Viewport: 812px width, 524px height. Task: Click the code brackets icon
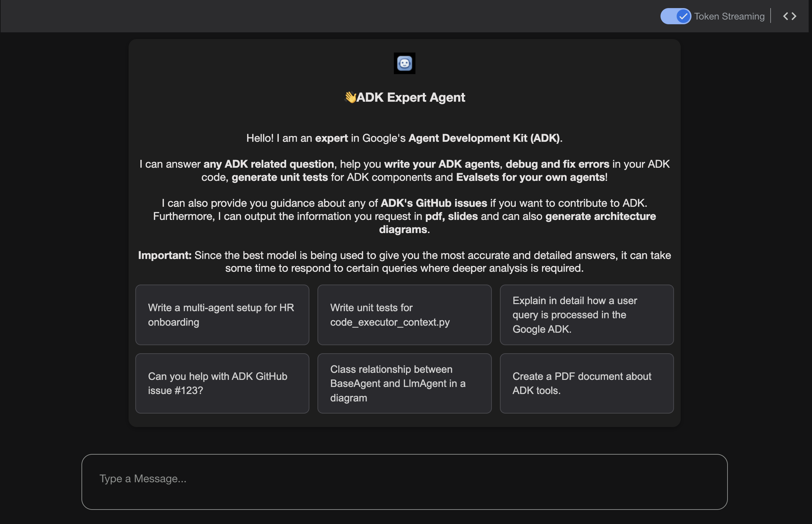(x=789, y=16)
